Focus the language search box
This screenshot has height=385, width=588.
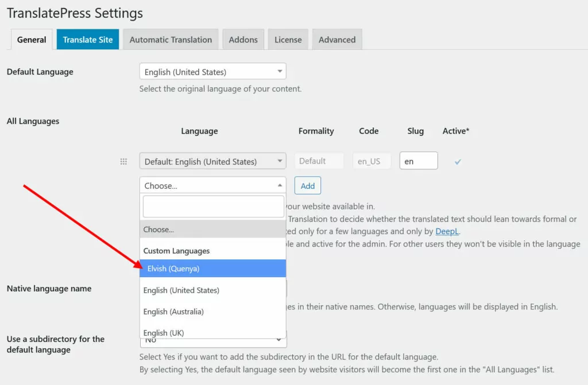pyautogui.click(x=214, y=206)
